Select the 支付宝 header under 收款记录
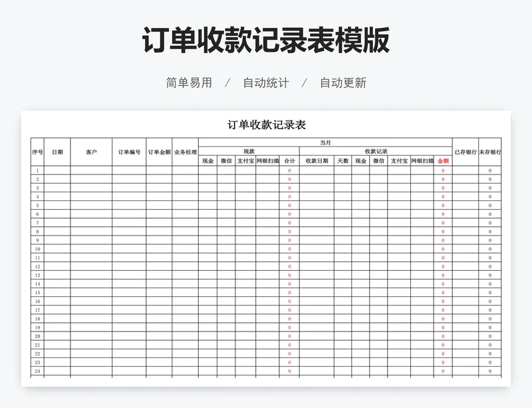The width and height of the screenshot is (532, 408). [x=399, y=161]
